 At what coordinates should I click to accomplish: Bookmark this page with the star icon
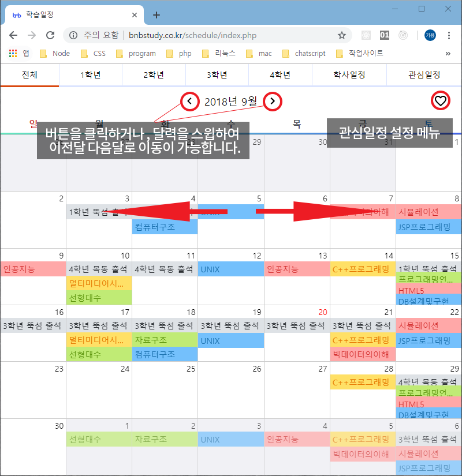[x=342, y=35]
